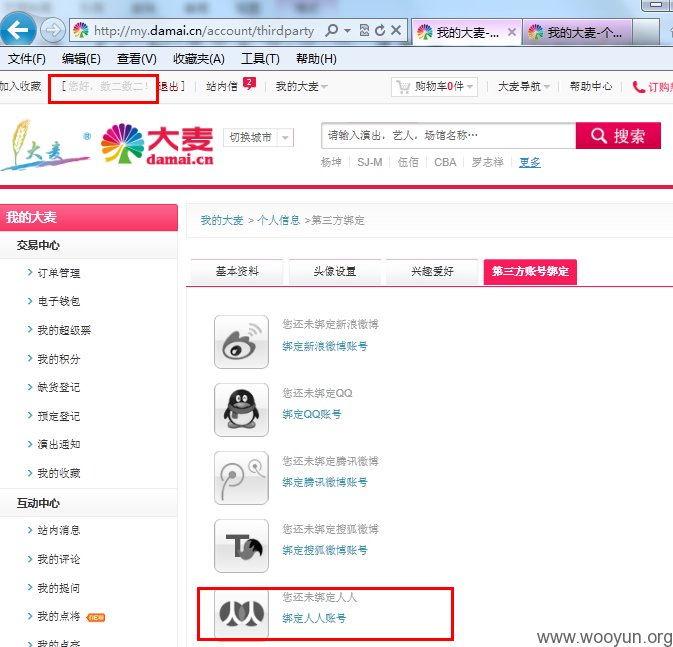The height and width of the screenshot is (647, 673).
Task: Click the 帮助中心 top link
Action: 591,87
